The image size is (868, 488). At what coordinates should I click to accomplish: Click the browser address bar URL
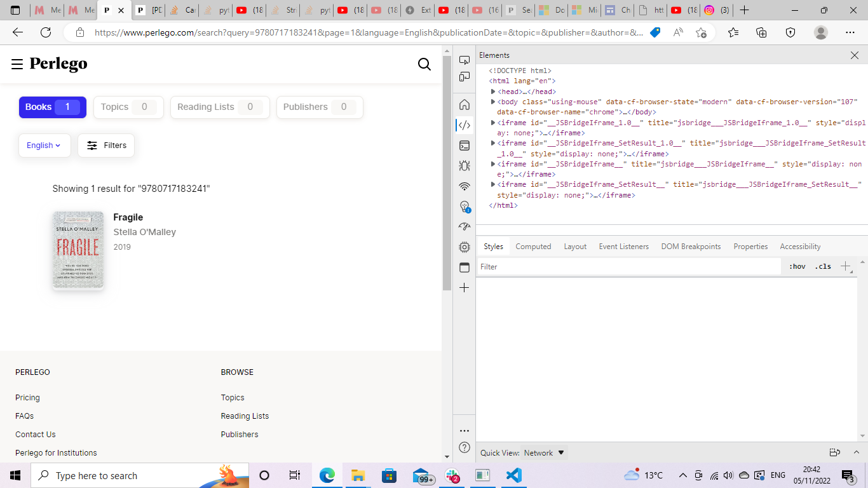point(369,32)
